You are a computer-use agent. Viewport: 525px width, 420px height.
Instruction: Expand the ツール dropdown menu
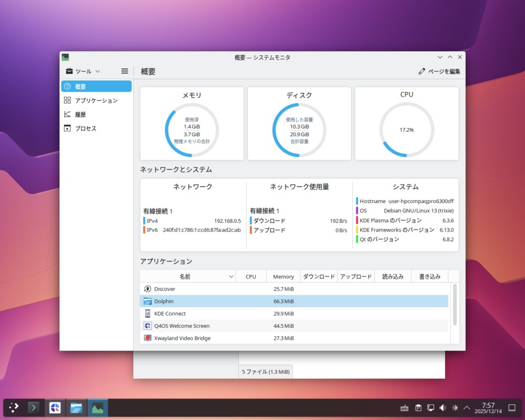[x=83, y=71]
